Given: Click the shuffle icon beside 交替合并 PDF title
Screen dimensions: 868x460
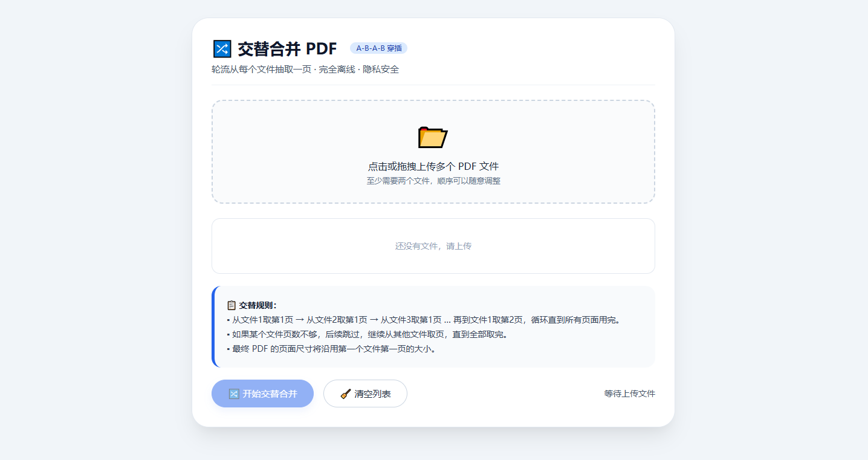Looking at the screenshot, I should point(222,48).
